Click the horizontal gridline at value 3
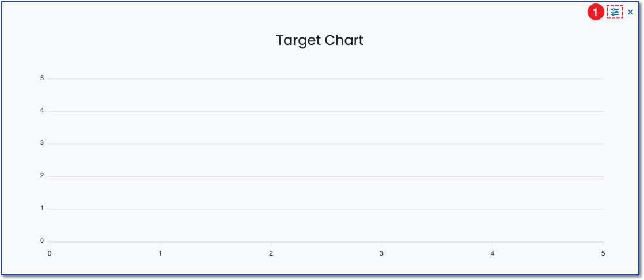 pos(325,143)
